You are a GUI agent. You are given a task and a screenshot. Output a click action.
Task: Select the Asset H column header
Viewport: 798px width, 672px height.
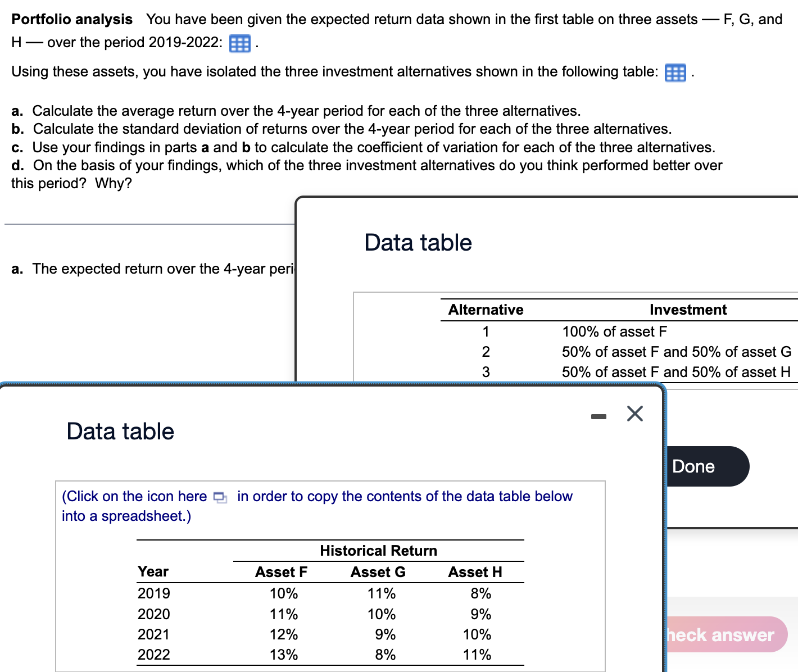(x=475, y=571)
